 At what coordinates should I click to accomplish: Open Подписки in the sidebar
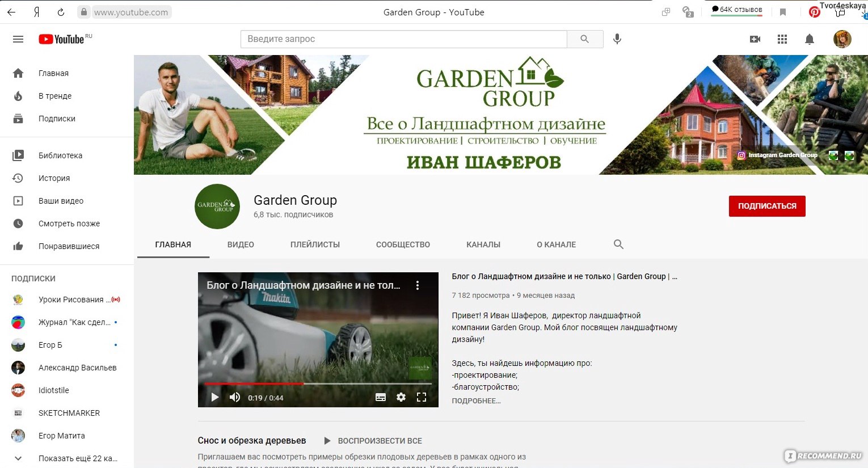point(67,119)
